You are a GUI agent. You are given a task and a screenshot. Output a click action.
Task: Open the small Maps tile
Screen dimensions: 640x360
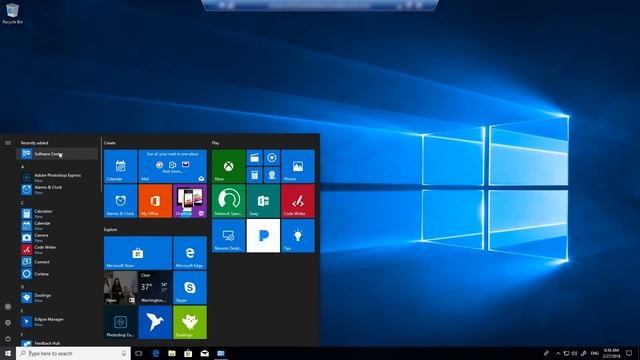click(272, 175)
